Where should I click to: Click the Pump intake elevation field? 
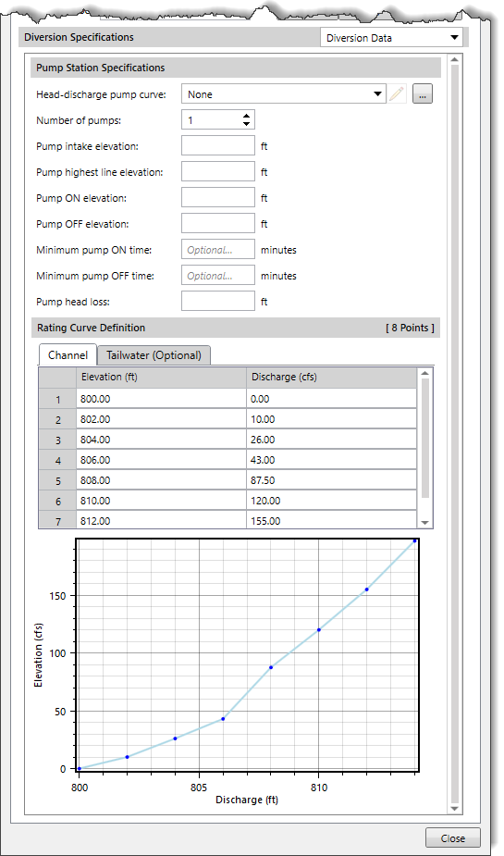tap(218, 146)
